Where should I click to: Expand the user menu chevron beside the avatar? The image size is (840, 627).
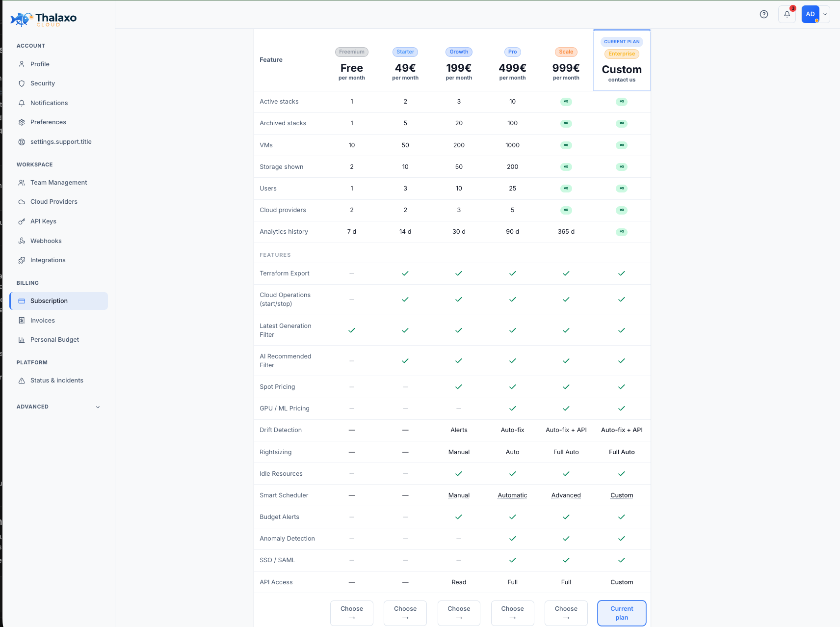(x=825, y=15)
